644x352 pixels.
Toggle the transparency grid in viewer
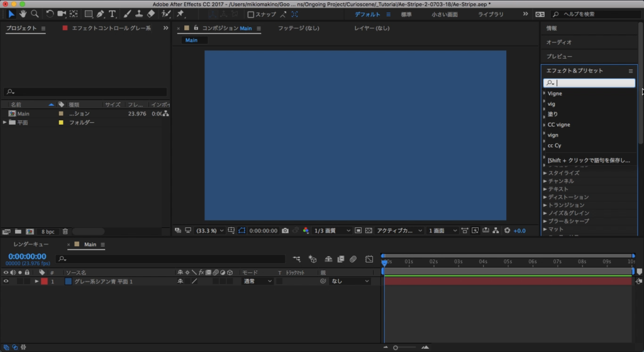[x=368, y=230]
